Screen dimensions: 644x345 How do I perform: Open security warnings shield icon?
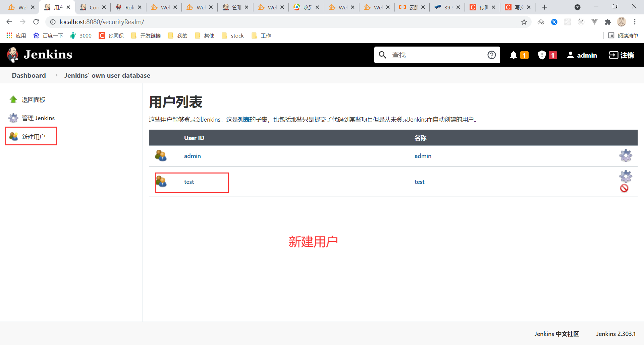(542, 55)
